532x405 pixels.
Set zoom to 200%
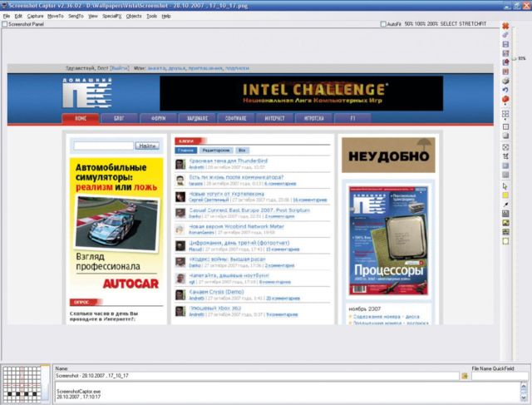[x=432, y=24]
